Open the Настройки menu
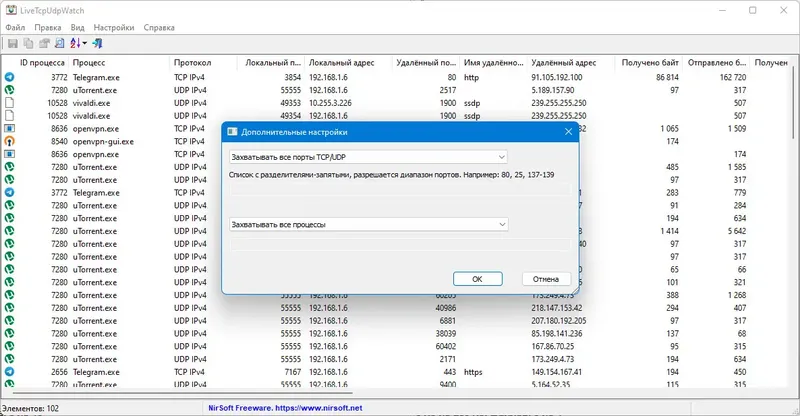This screenshot has height=416, width=800. (x=114, y=28)
